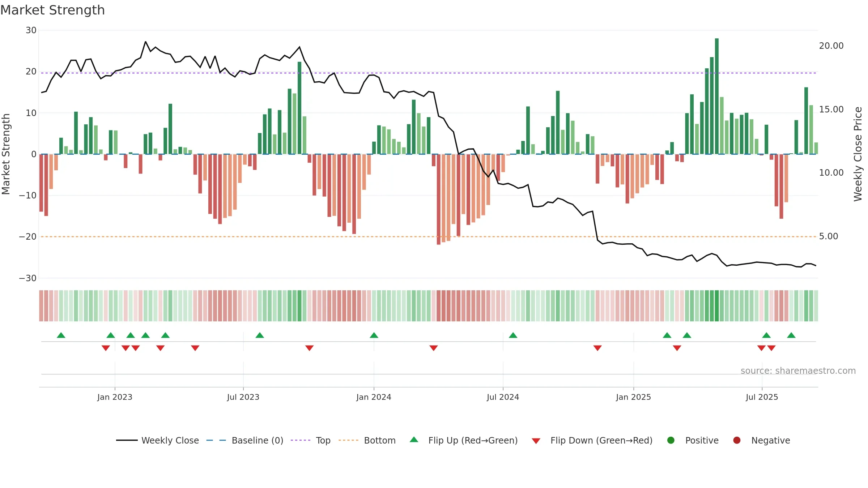Image resolution: width=868 pixels, height=488 pixels.
Task: Click the rightmost green Flip Up marker
Action: click(x=791, y=335)
